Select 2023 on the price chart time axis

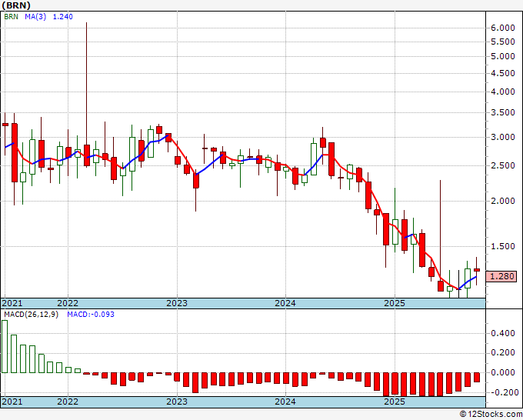click(177, 303)
